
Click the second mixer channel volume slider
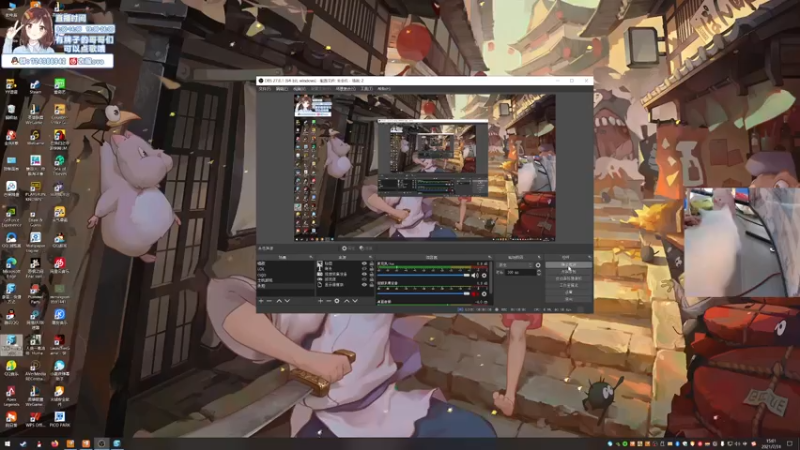click(423, 294)
